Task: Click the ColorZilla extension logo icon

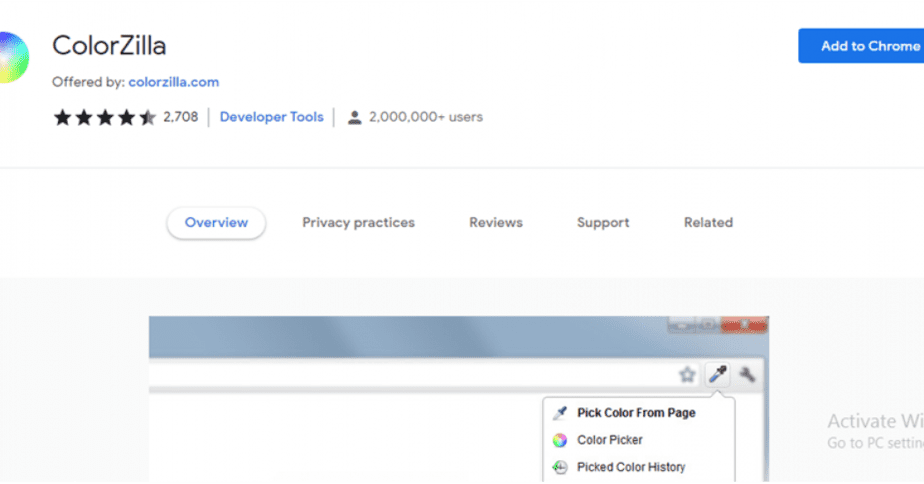Action: 13,58
